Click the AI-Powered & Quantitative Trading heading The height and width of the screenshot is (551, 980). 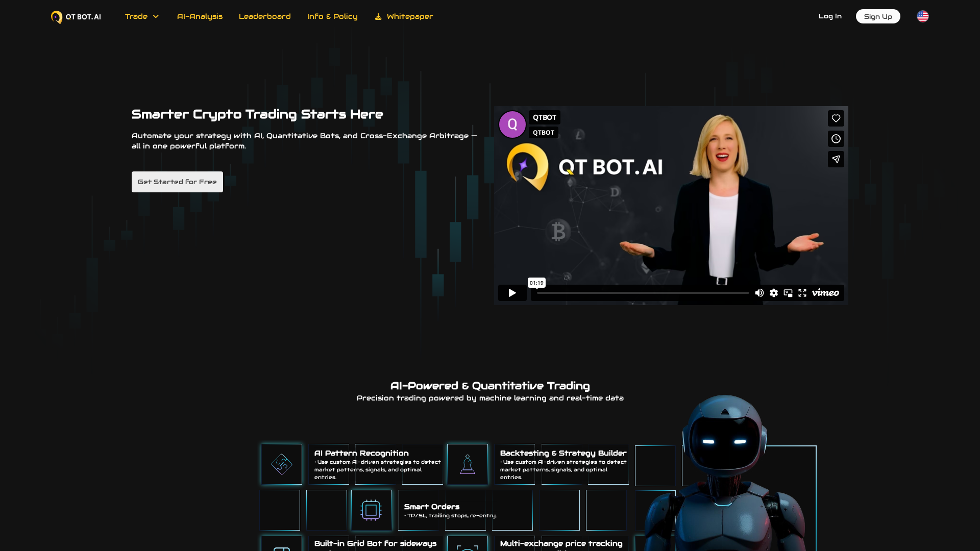click(x=490, y=386)
